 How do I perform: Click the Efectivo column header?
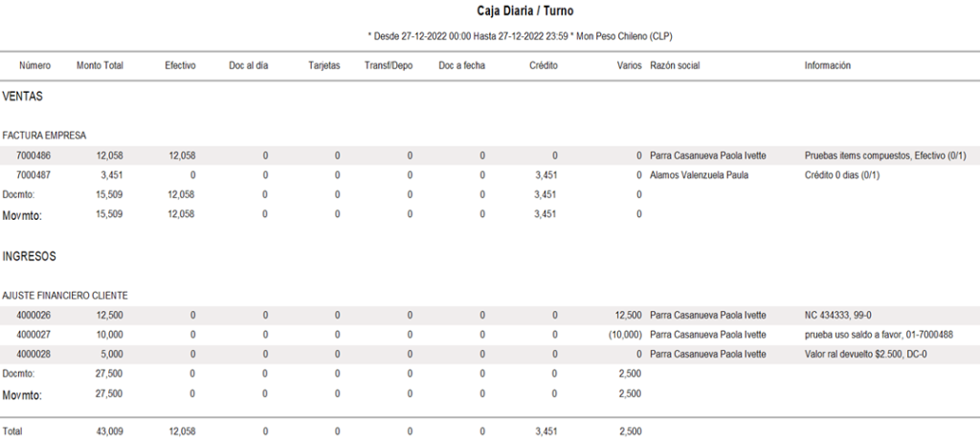(180, 66)
